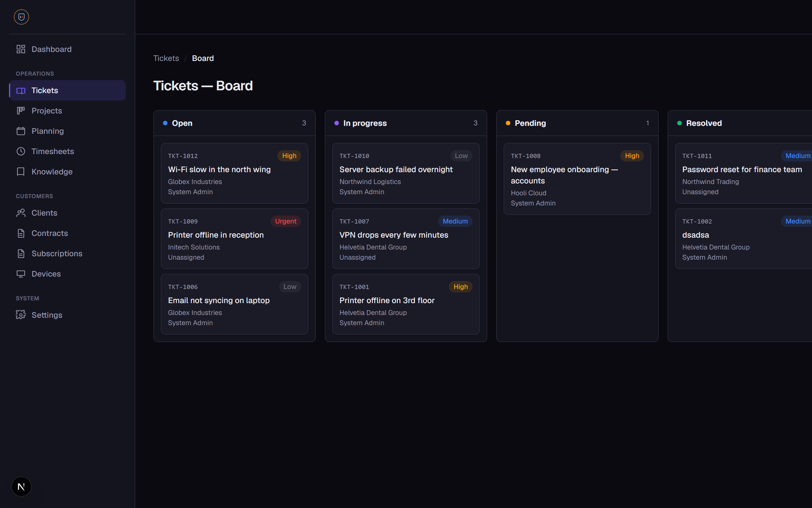Open ticket Email not syncing on laptop
Viewport: 812px width, 508px height.
coord(234,304)
